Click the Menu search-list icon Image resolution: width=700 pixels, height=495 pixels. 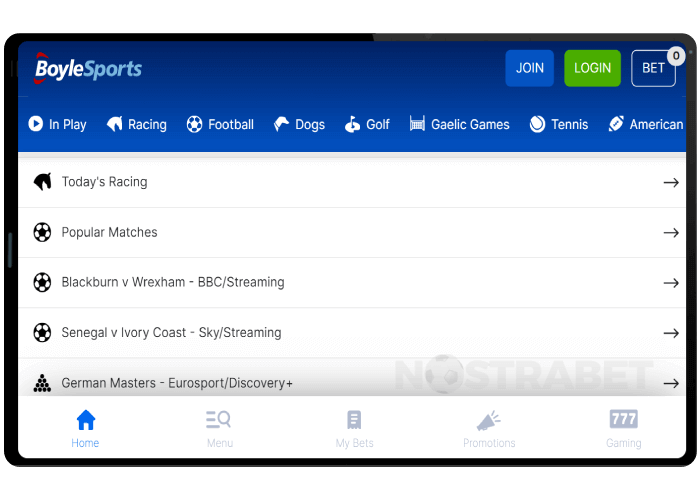point(218,420)
